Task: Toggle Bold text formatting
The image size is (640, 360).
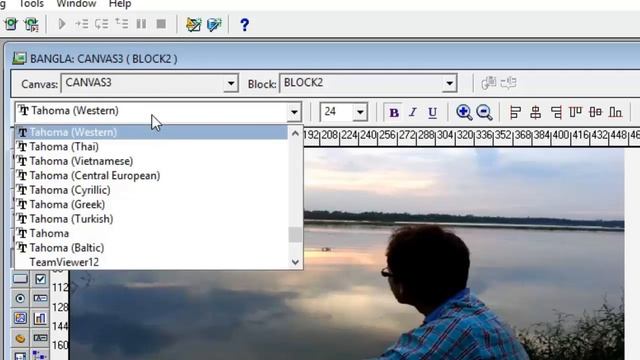Action: [x=394, y=112]
